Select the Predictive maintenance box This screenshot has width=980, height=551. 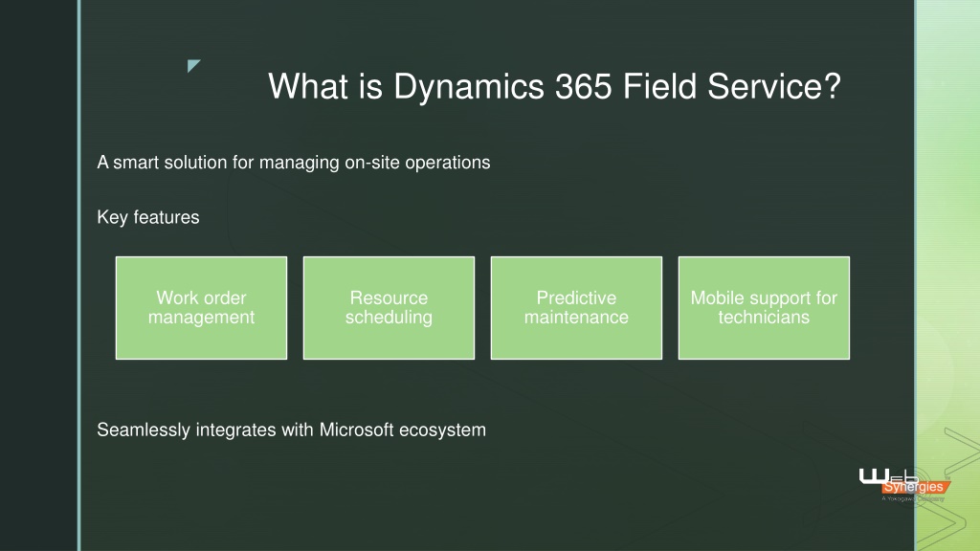pyautogui.click(x=576, y=308)
